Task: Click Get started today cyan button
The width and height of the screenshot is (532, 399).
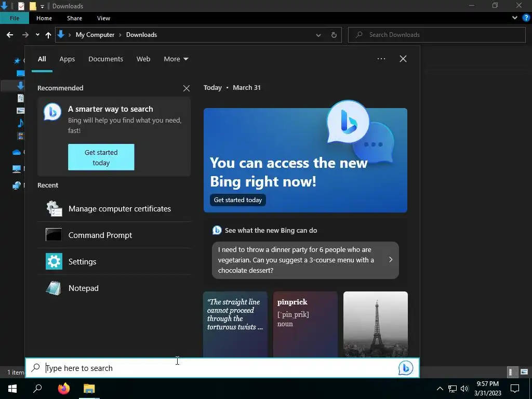Action: pos(101,157)
